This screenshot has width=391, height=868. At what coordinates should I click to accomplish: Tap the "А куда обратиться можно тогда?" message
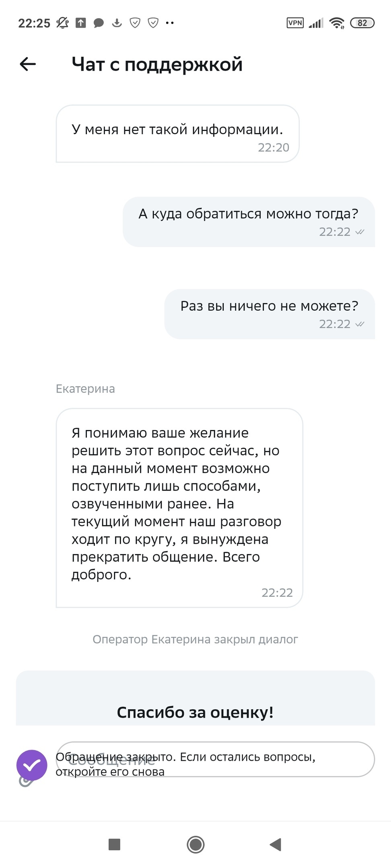[249, 221]
